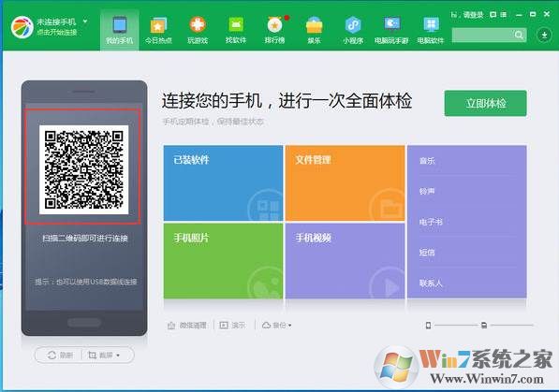559x392 pixels.
Task: Select 铃声 in the purple panel
Action: (x=427, y=192)
